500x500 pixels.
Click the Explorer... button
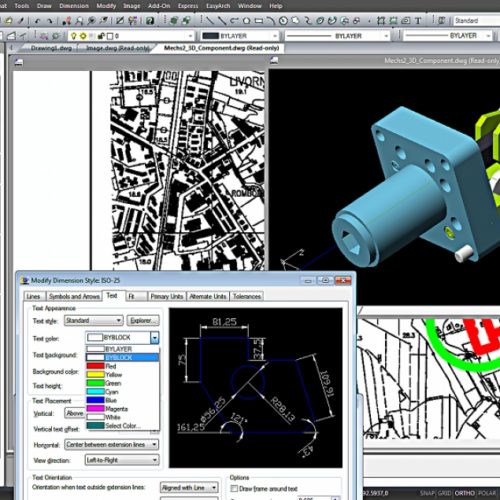143,320
